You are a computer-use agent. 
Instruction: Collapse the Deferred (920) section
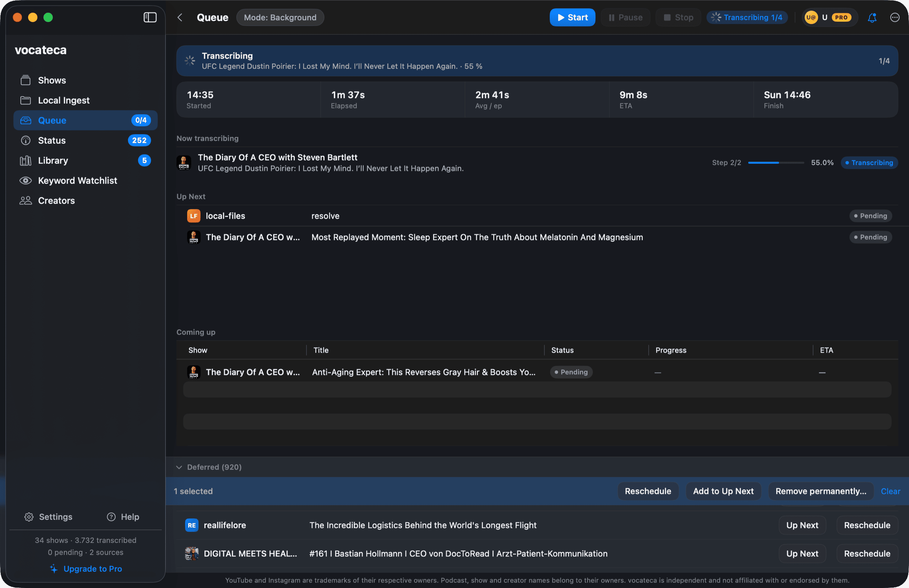pos(179,467)
